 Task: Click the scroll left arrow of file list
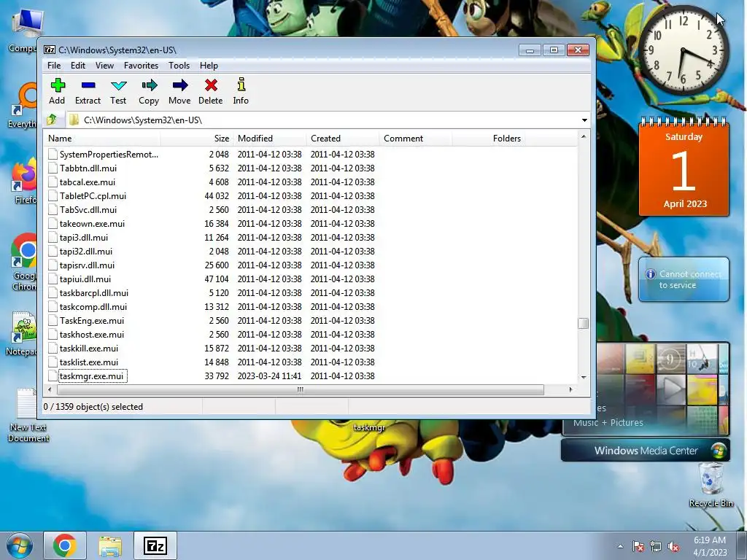pyautogui.click(x=50, y=389)
